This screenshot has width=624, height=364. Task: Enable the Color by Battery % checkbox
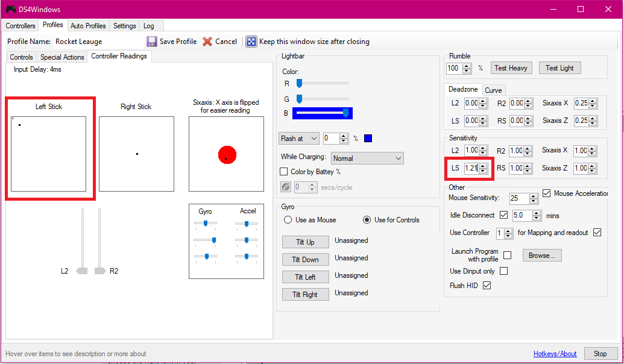click(x=285, y=172)
